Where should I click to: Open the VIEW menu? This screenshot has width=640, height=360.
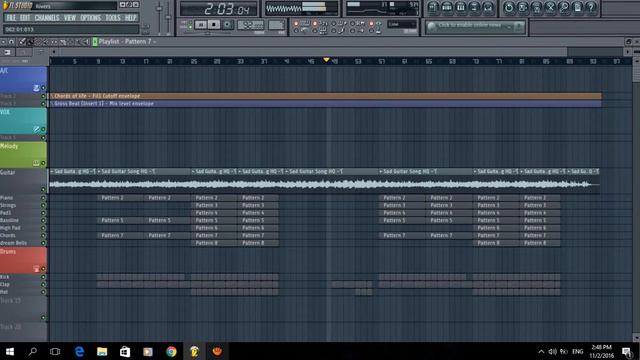70,18
